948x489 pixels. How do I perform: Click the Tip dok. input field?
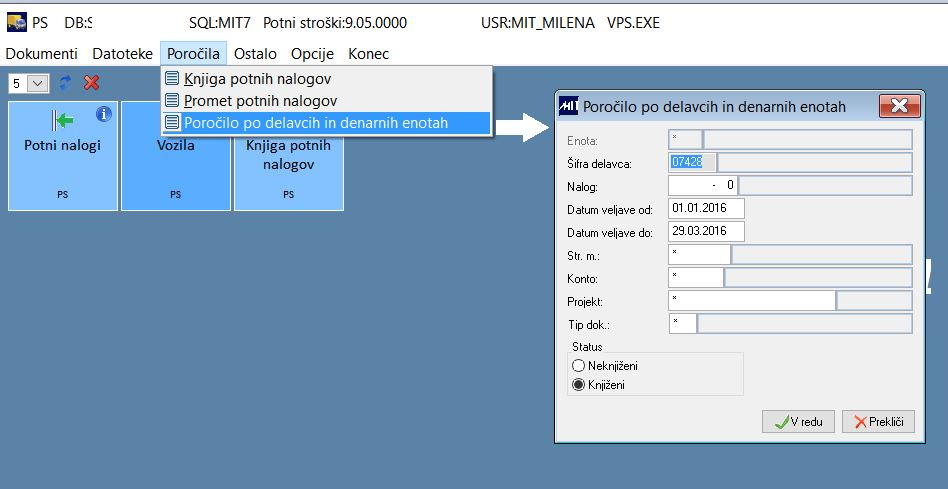tap(683, 323)
